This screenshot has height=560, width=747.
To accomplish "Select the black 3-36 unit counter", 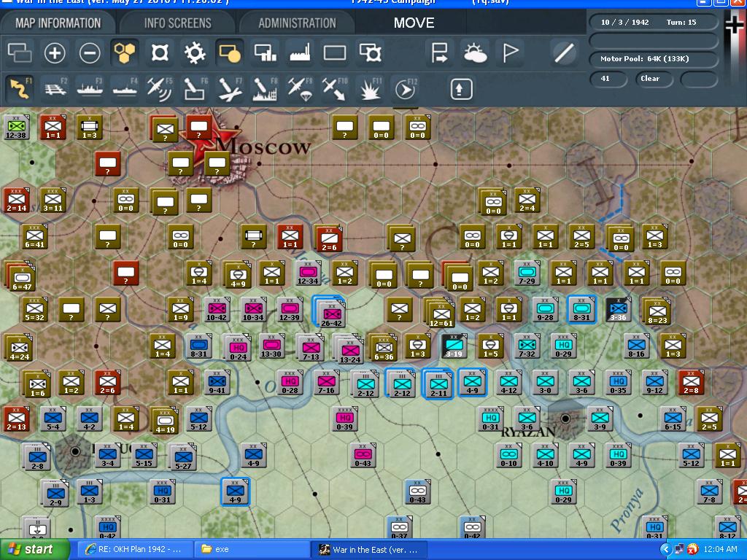I will point(619,309).
